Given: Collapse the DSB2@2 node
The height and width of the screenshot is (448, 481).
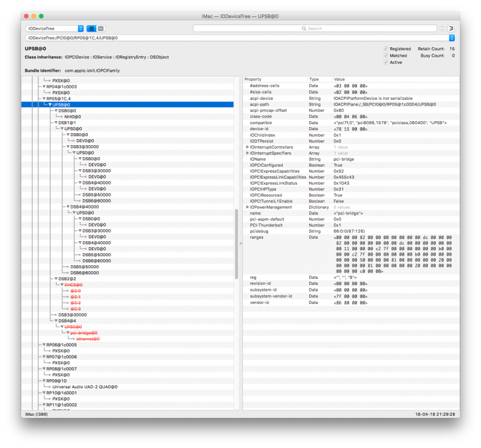Looking at the screenshot, I should (x=56, y=279).
